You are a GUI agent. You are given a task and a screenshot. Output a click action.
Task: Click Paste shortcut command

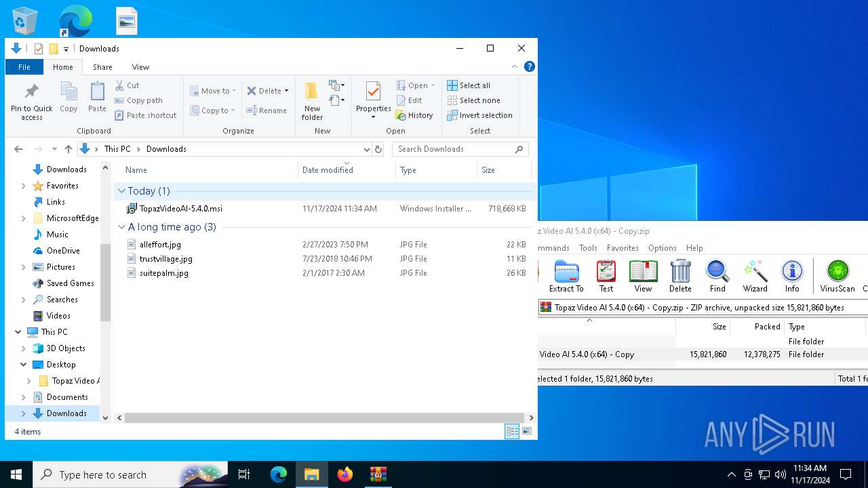145,115
